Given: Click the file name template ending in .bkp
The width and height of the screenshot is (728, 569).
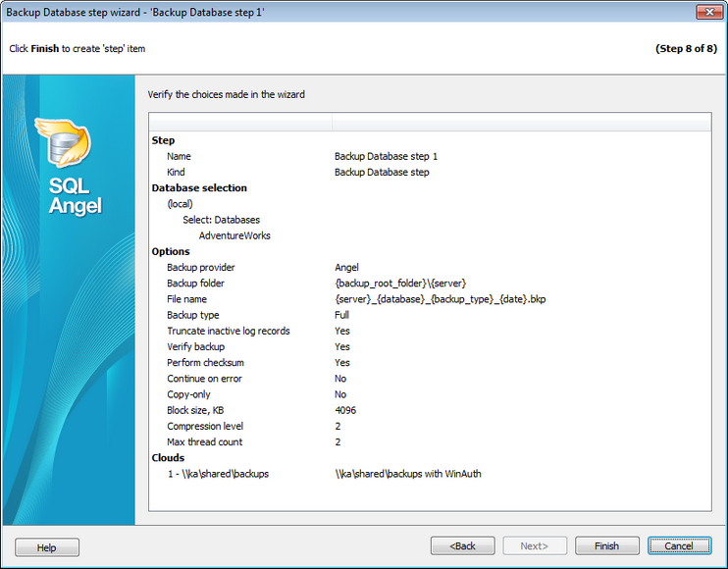Looking at the screenshot, I should (441, 299).
